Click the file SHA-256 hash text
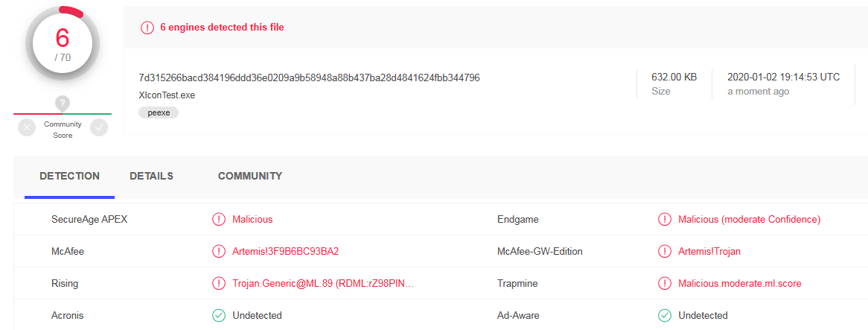The height and width of the screenshot is (330, 868). (309, 77)
